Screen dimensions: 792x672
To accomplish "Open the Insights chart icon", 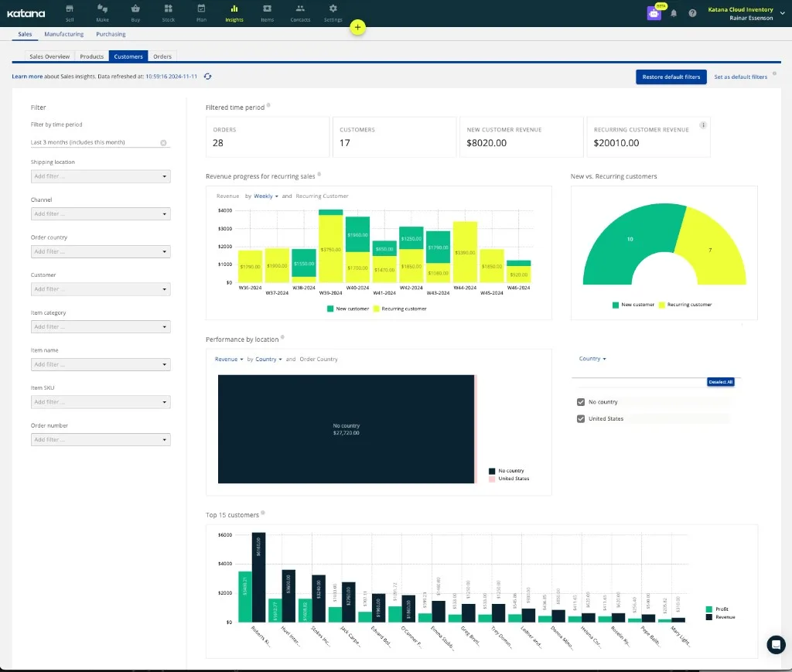I will pos(234,12).
